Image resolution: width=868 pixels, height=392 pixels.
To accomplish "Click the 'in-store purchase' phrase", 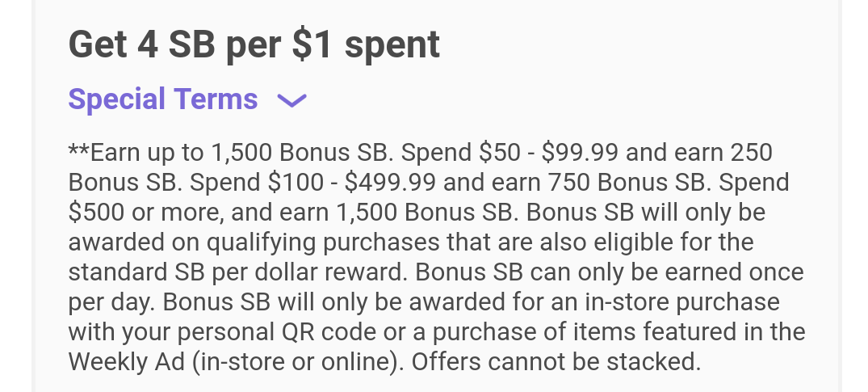I will pyautogui.click(x=682, y=302).
